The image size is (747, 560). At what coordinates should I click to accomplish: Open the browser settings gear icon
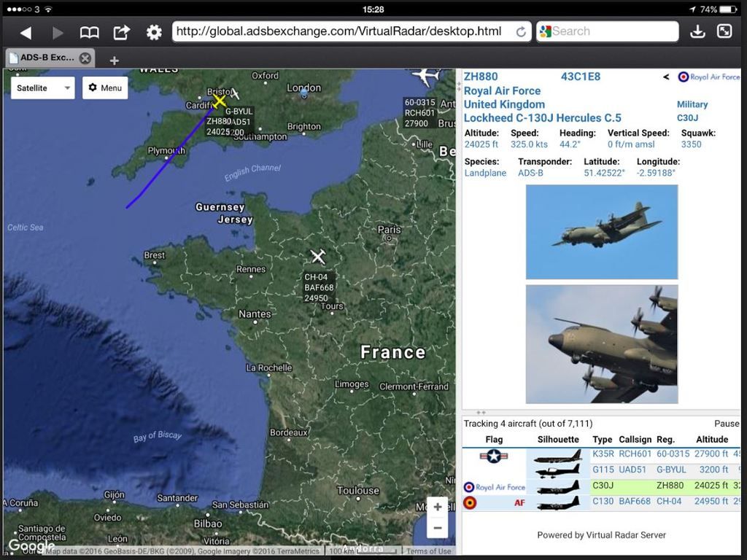153,31
